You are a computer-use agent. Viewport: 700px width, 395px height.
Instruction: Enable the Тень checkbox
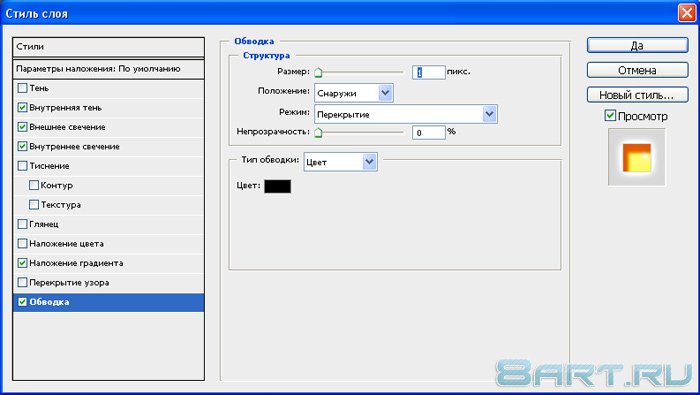[22, 88]
